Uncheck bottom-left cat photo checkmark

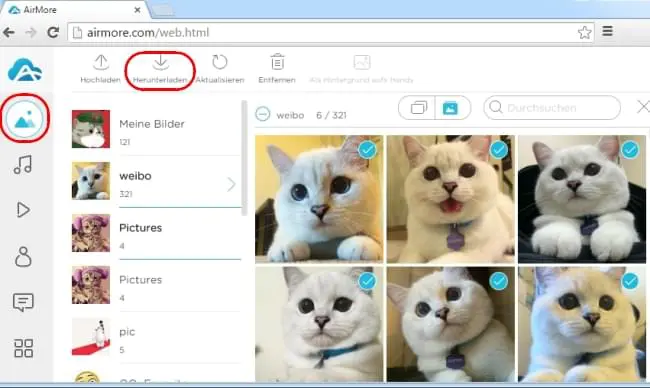[367, 281]
